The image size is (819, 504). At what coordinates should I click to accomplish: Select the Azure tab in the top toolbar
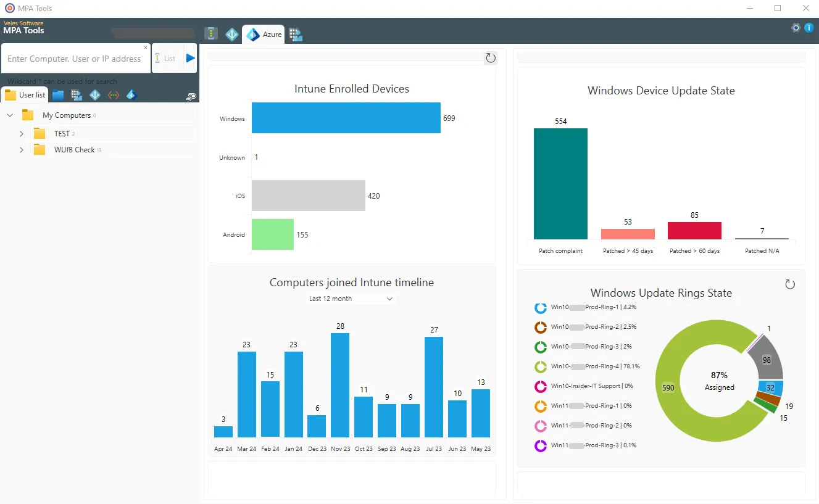point(263,34)
